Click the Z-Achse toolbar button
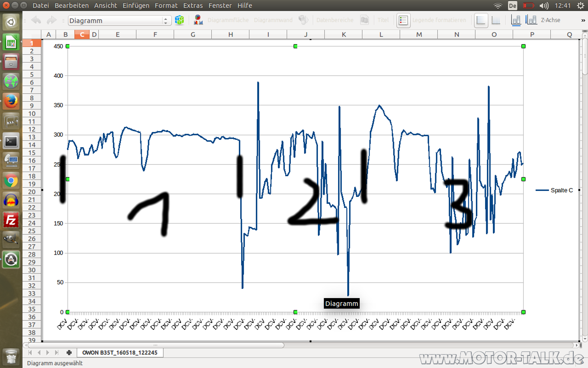This screenshot has height=368, width=588. click(x=550, y=20)
